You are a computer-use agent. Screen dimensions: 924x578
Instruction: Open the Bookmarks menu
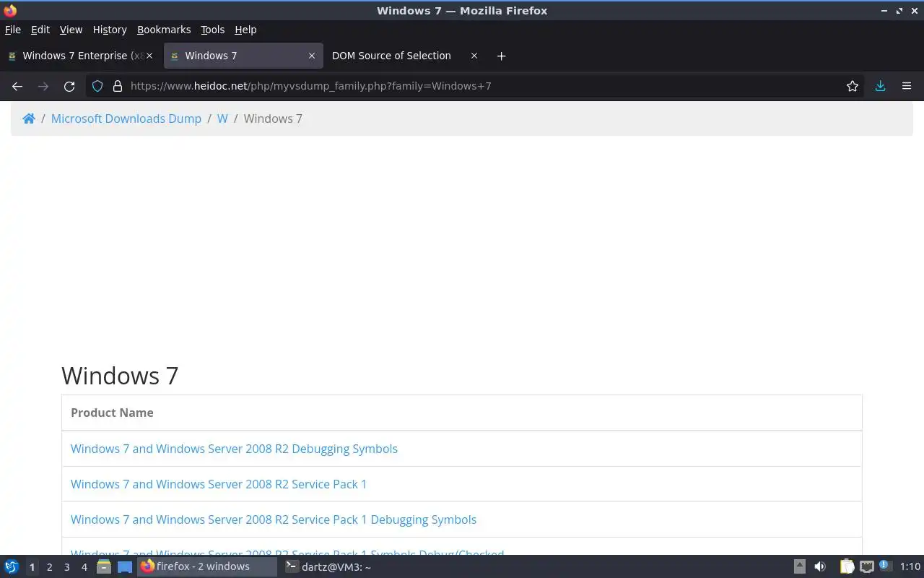click(x=164, y=30)
